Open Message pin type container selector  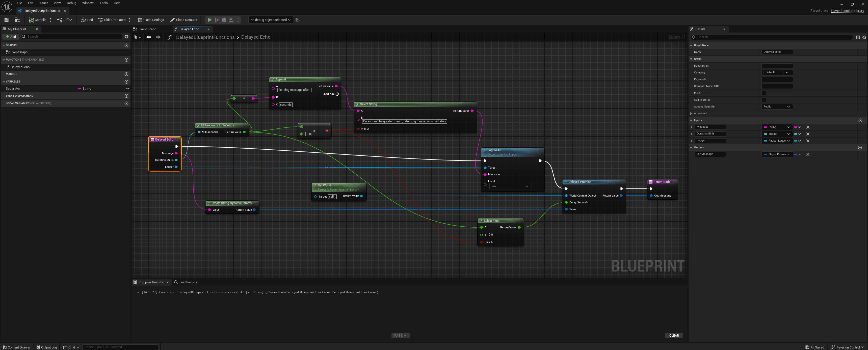797,127
